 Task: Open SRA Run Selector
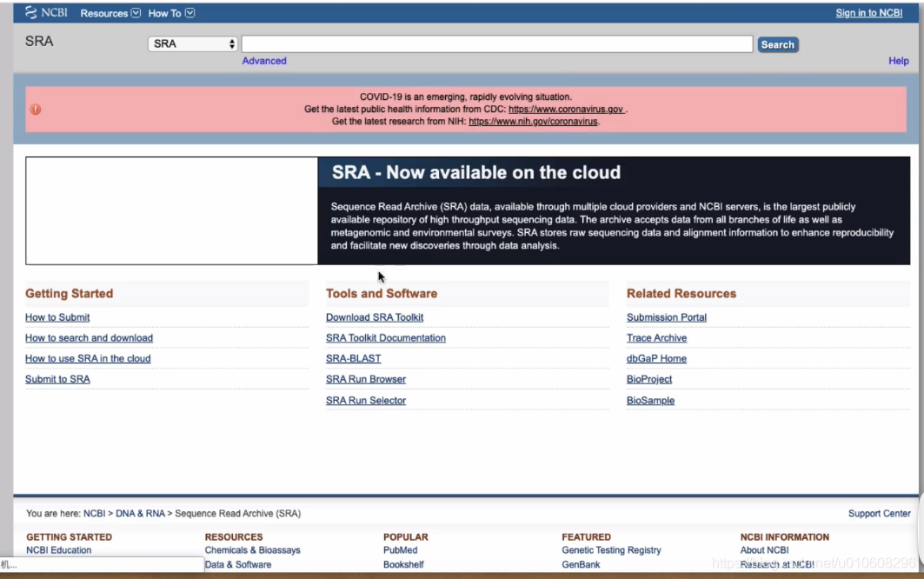click(x=365, y=401)
